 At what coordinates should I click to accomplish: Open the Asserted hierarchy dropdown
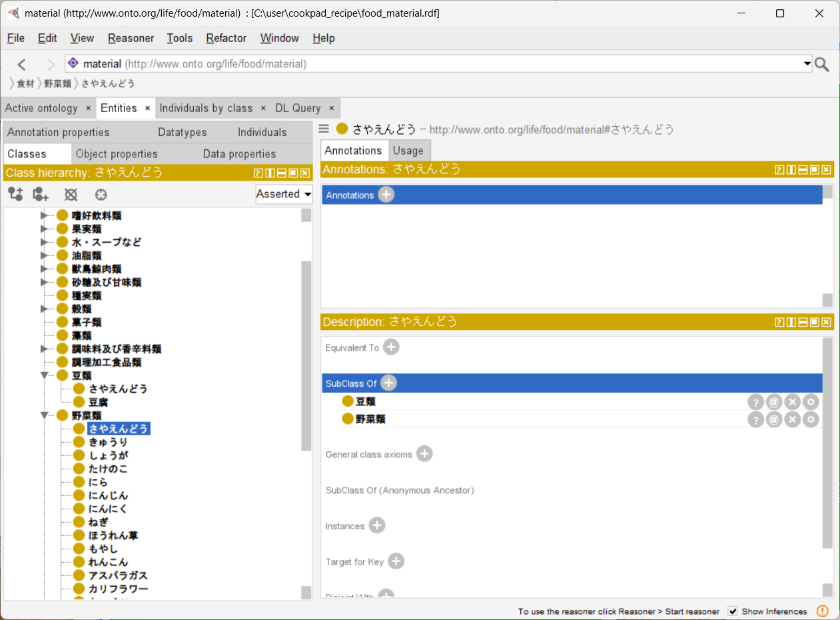click(284, 195)
